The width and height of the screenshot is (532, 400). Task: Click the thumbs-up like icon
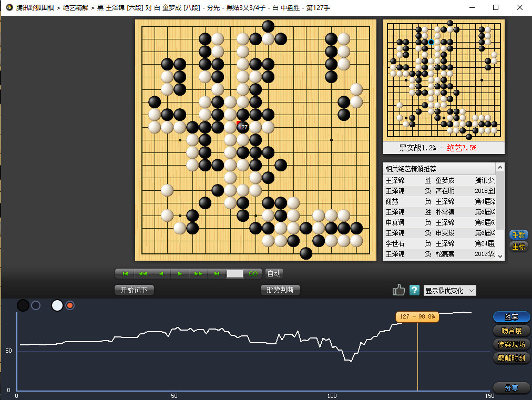pyautogui.click(x=398, y=290)
